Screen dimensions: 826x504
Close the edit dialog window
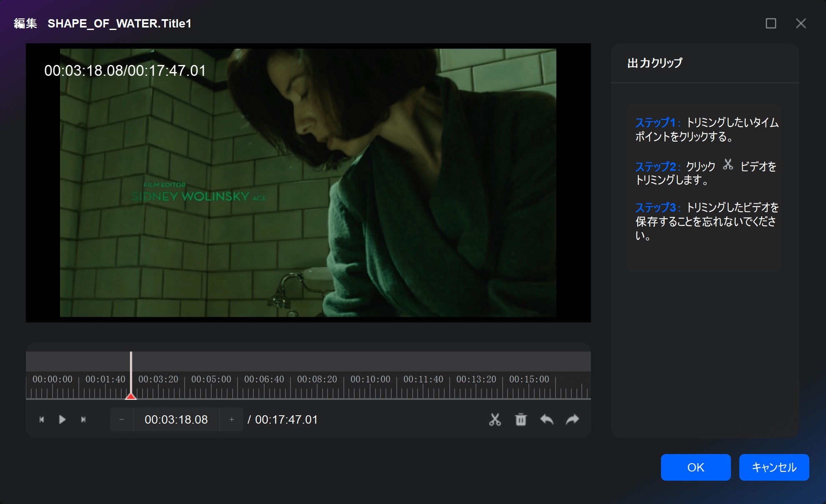pyautogui.click(x=801, y=23)
